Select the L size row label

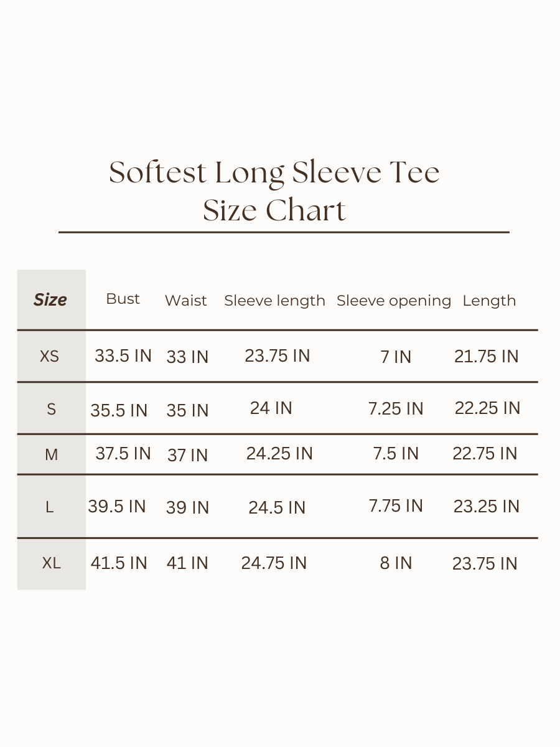click(50, 507)
